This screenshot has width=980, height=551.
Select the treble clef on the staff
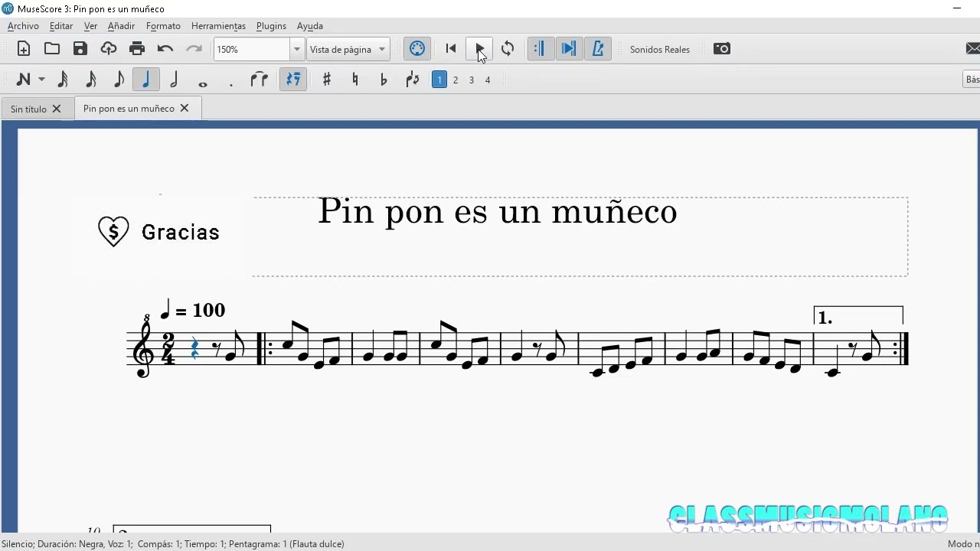pos(144,346)
